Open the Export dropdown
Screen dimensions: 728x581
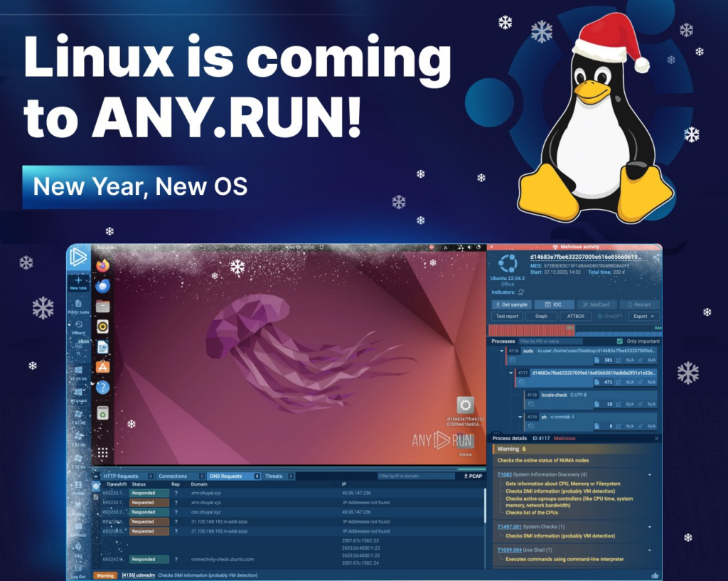pyautogui.click(x=644, y=316)
